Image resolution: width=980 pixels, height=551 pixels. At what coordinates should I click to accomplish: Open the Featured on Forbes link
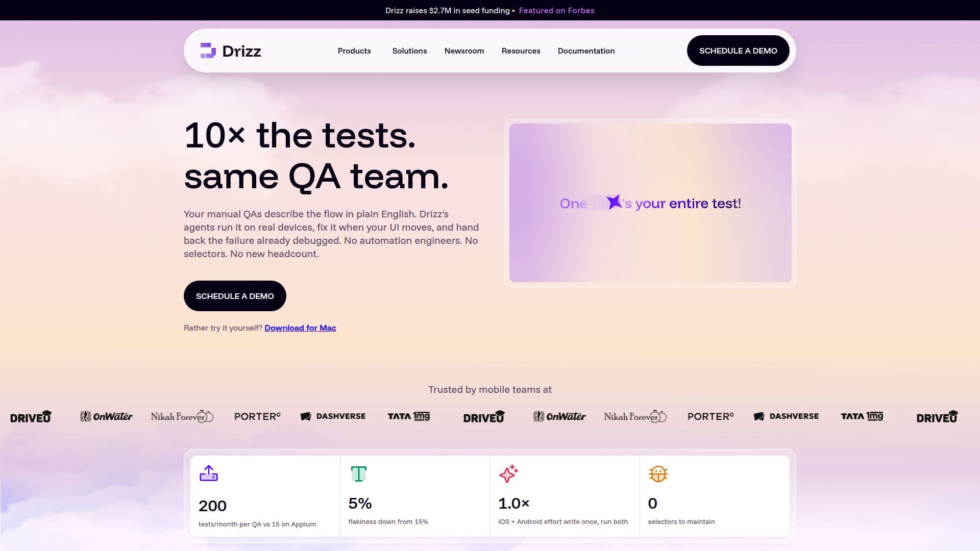pyautogui.click(x=556, y=10)
